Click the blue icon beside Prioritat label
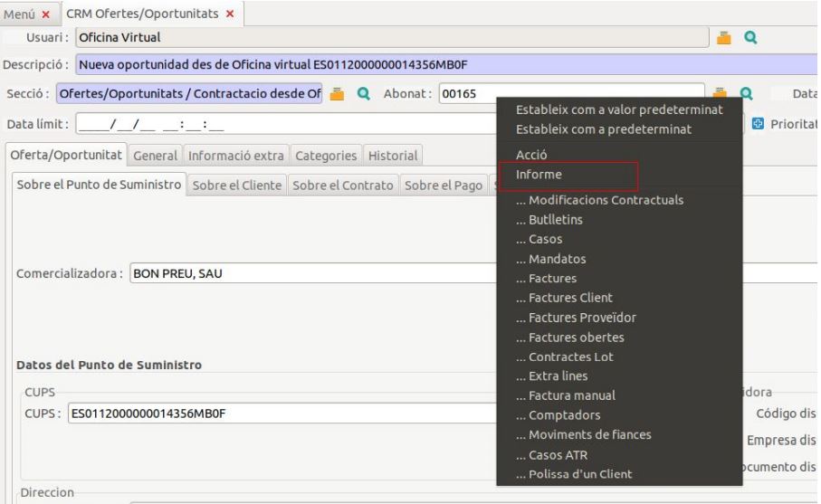 click(x=759, y=123)
